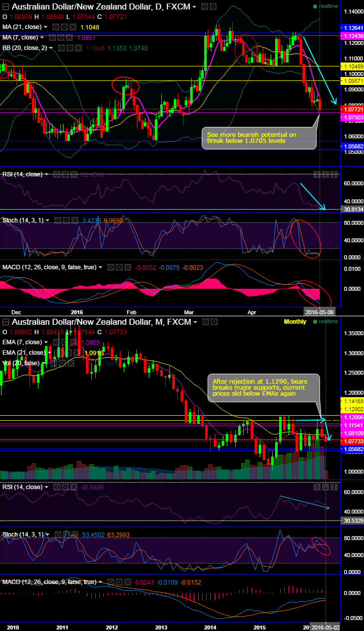Open settings for monthly RSI (14, close)

point(65,487)
